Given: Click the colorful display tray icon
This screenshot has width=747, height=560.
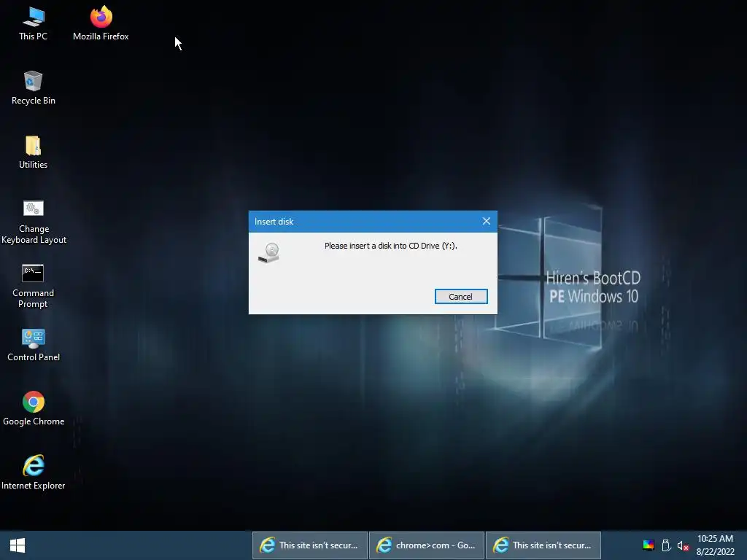Looking at the screenshot, I should (649, 545).
